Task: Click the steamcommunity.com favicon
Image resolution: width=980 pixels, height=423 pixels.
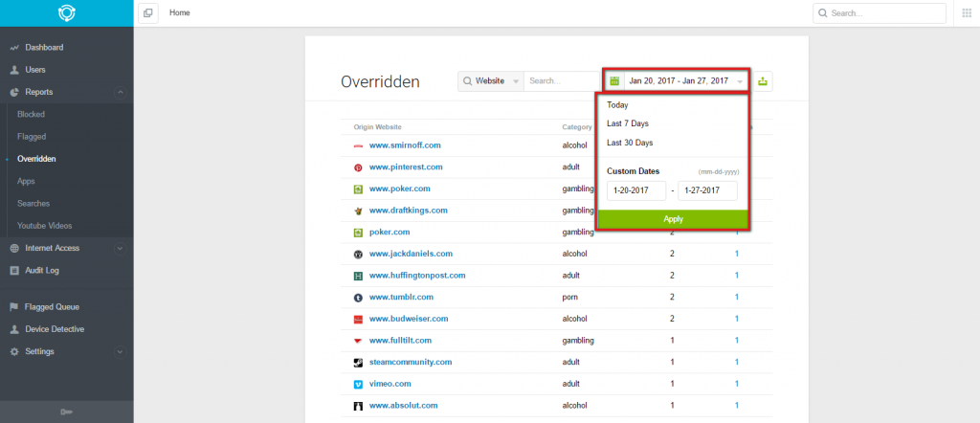Action: click(x=358, y=363)
